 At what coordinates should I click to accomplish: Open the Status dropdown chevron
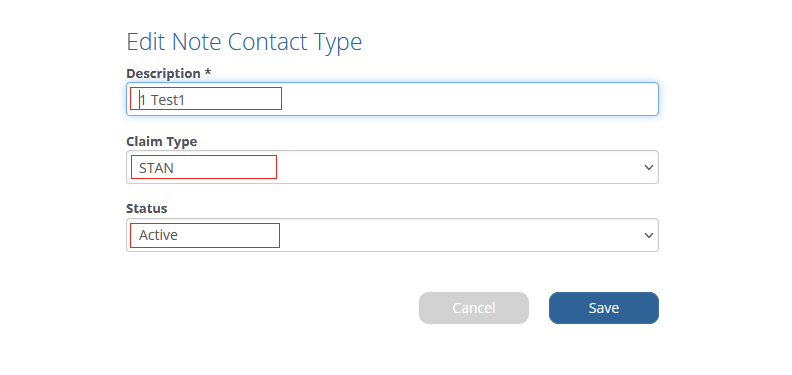(x=649, y=235)
